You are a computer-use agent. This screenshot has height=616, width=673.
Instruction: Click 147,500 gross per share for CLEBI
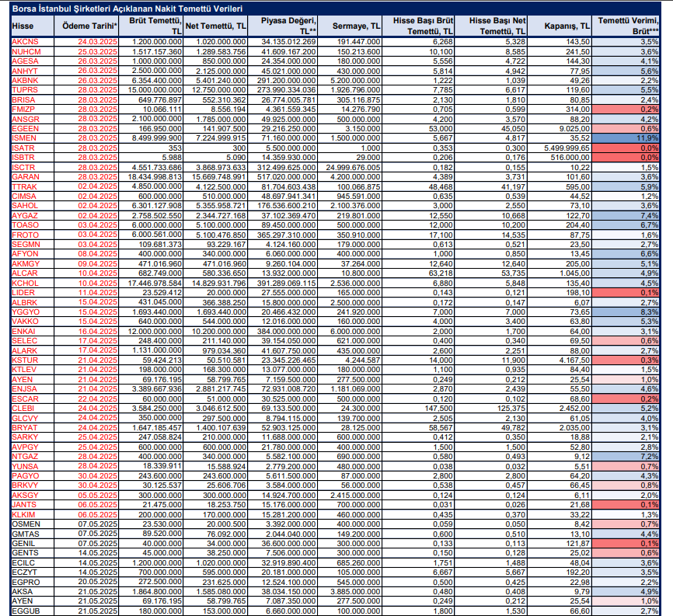[439, 409]
